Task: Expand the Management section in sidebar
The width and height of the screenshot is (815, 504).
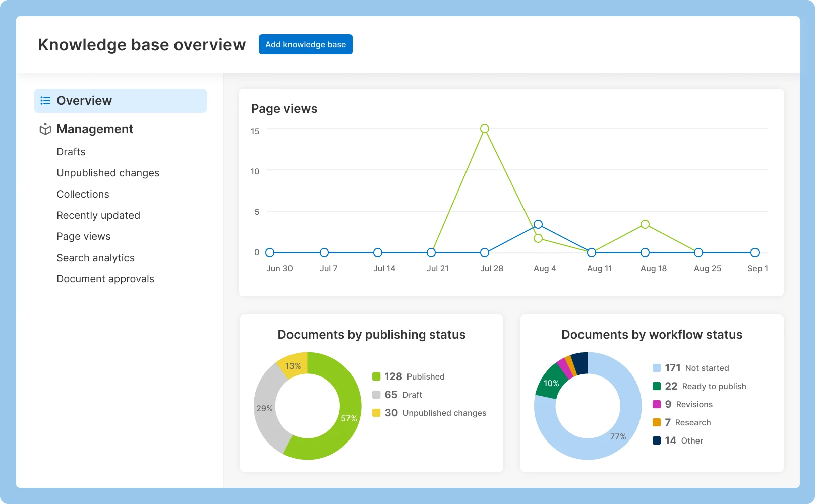Action: point(95,129)
